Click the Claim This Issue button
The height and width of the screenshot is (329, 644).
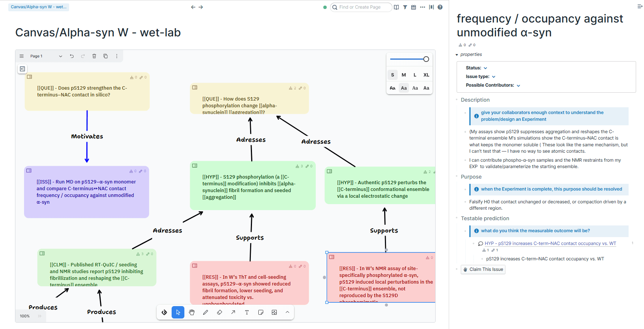pyautogui.click(x=483, y=269)
